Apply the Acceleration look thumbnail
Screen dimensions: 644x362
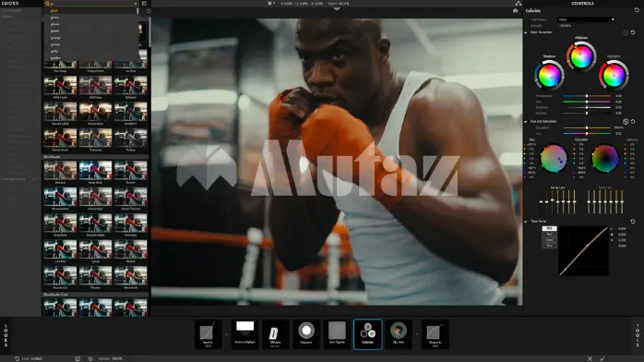[95, 112]
